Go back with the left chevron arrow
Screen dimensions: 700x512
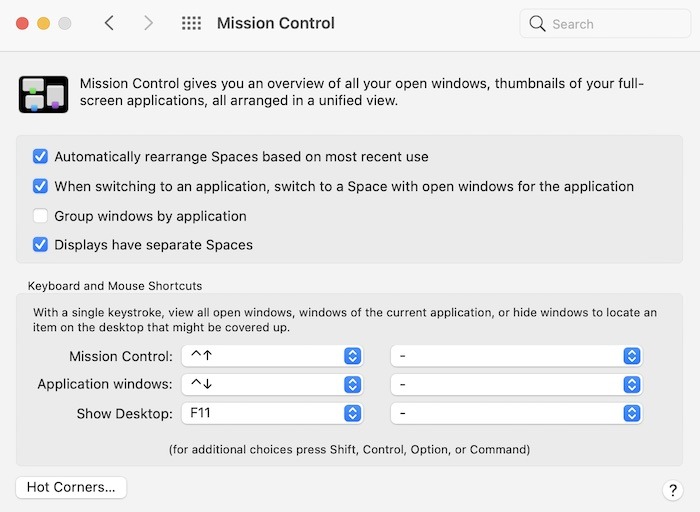tap(109, 23)
